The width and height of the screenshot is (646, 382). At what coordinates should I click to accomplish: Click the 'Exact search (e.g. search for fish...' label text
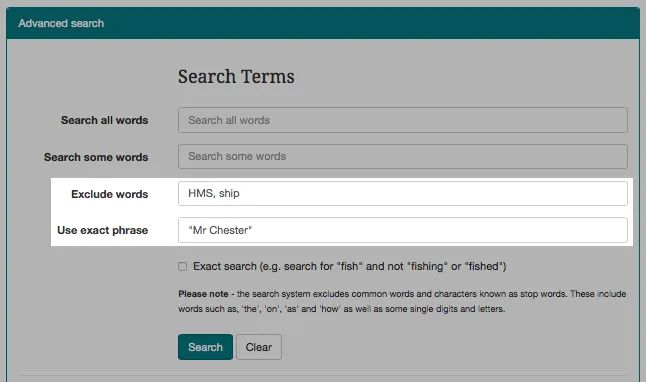pos(350,267)
